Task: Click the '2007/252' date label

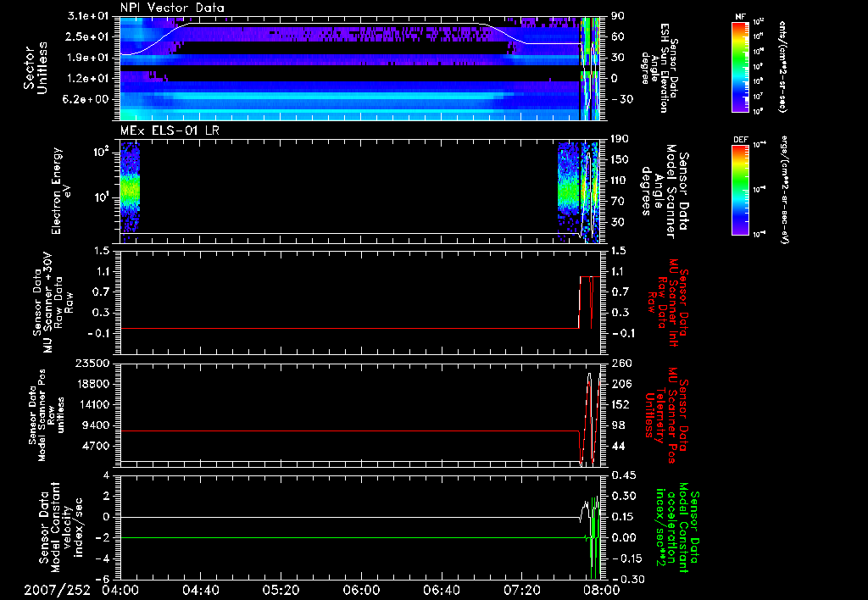Action: click(x=57, y=590)
